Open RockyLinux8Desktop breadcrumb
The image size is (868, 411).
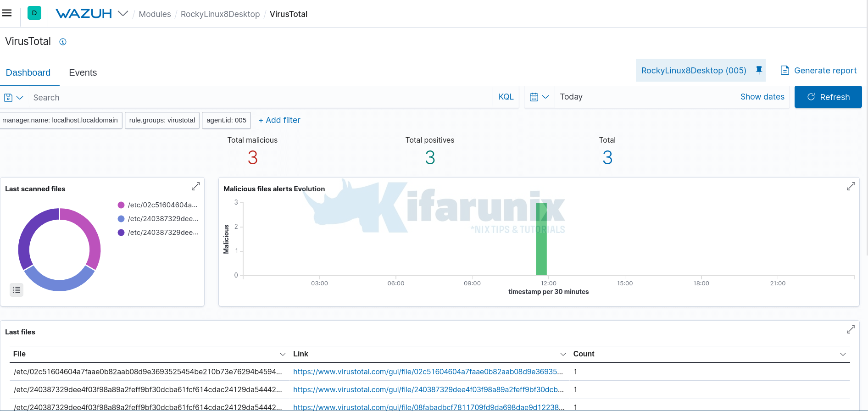point(220,14)
